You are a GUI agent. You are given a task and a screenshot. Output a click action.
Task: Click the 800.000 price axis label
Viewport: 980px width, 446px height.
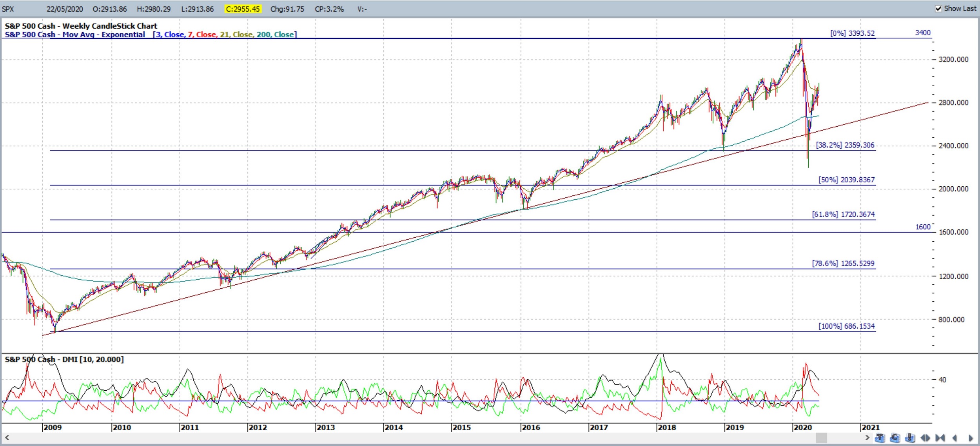pyautogui.click(x=951, y=319)
